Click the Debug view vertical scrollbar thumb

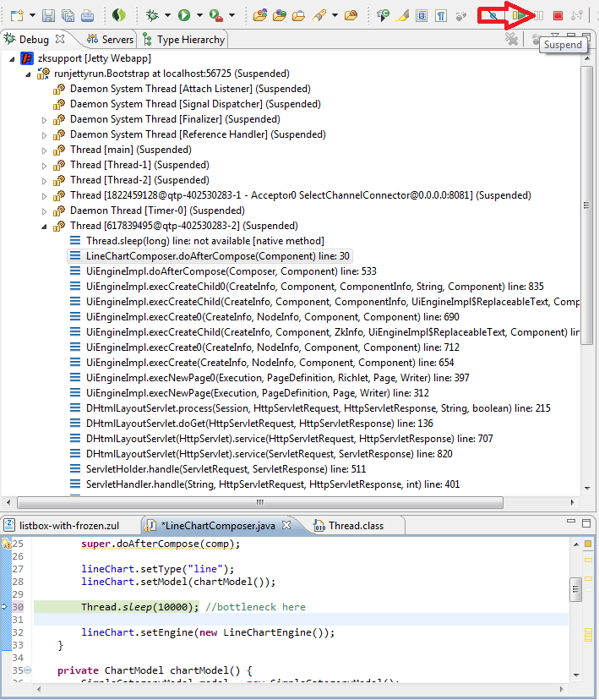[x=586, y=205]
